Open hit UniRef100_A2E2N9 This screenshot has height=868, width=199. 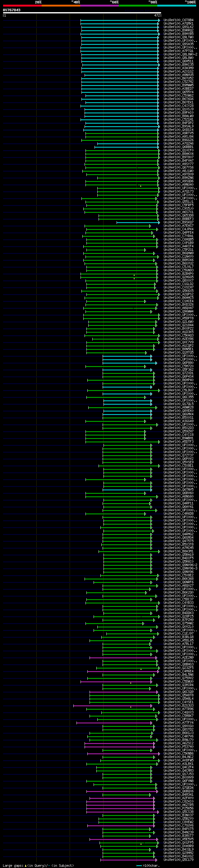pos(178,657)
